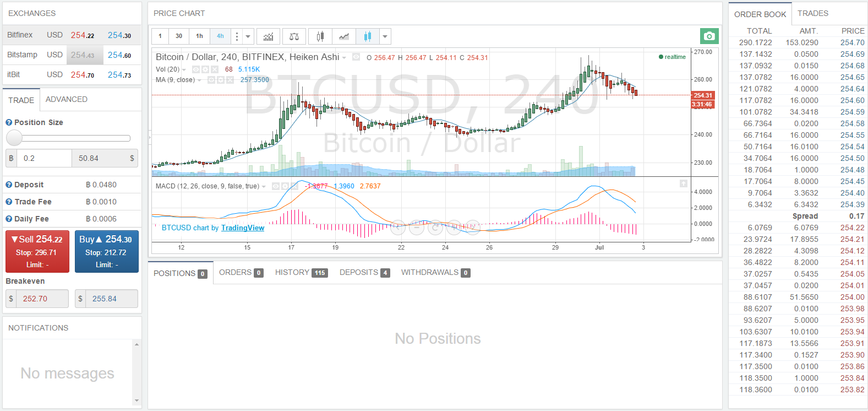Show help for Trade Fee
The image size is (868, 411).
9,202
